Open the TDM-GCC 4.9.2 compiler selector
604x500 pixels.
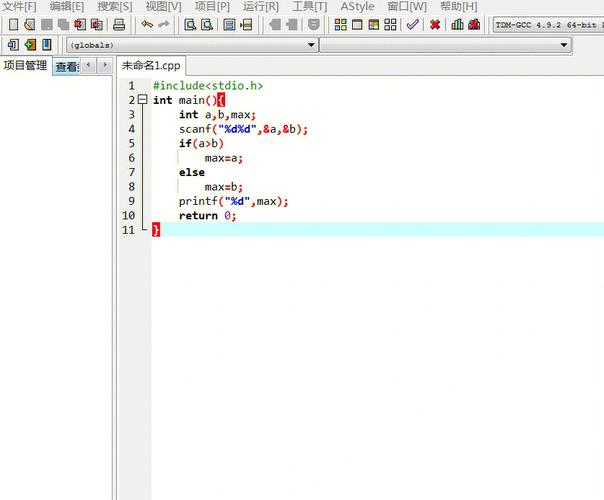(548, 25)
